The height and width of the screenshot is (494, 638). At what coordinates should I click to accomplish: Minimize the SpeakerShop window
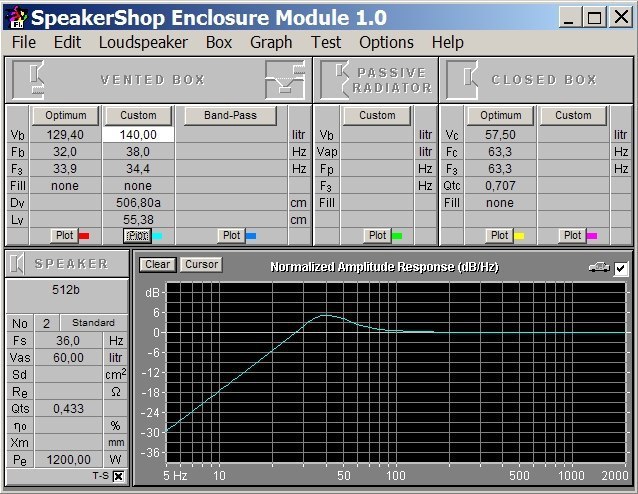pos(569,18)
